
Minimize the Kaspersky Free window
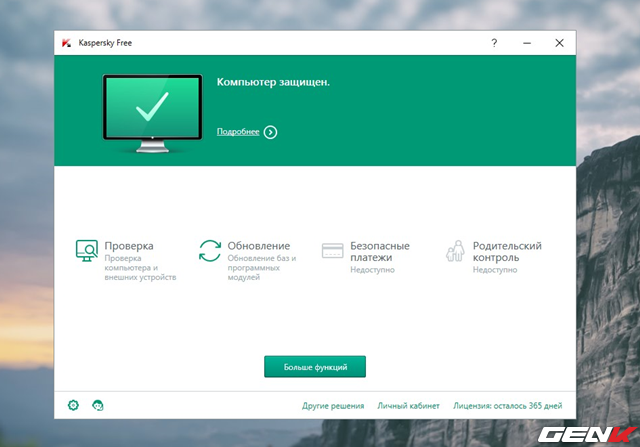coord(527,43)
